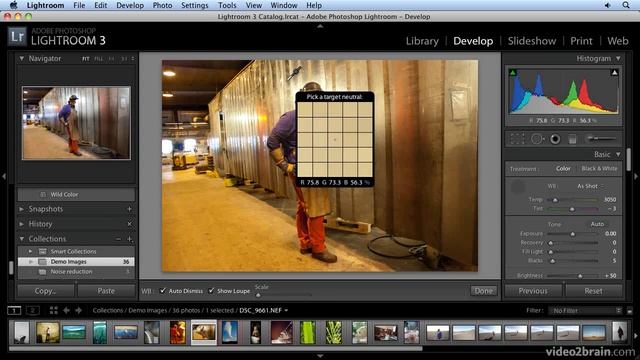Expand Smart Collections set
This screenshot has width=640, height=360.
[x=31, y=251]
